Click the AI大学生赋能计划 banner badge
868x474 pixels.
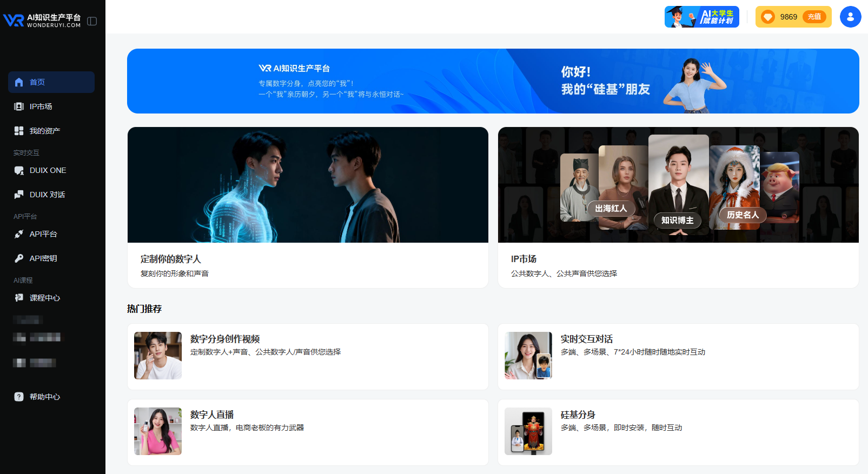[x=701, y=17]
